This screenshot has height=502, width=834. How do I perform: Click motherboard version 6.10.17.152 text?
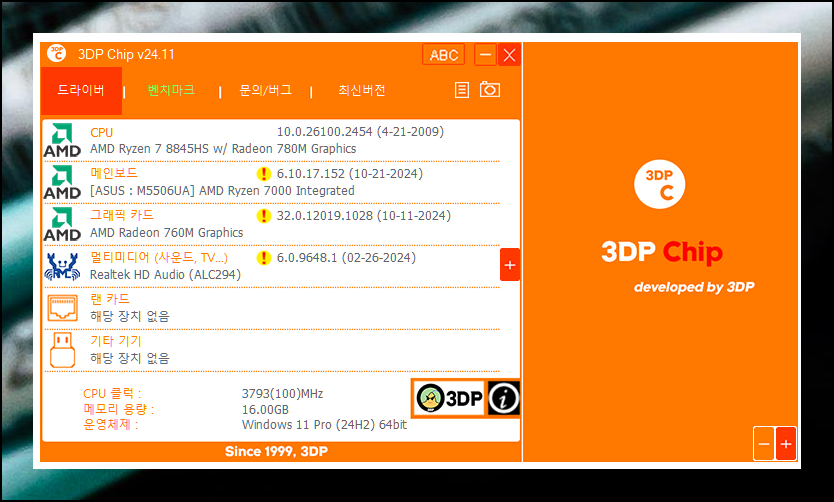[x=350, y=174]
